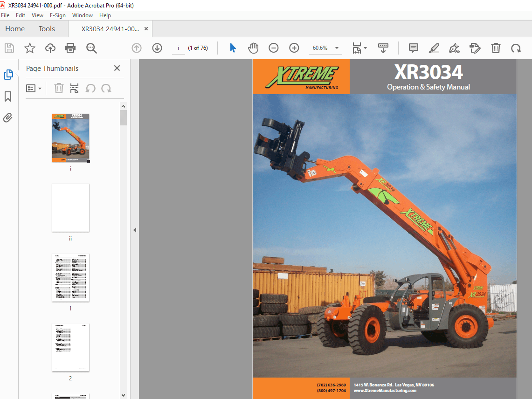Image resolution: width=532 pixels, height=399 pixels.
Task: Open the zoom level dropdown showing 60.6%
Action: tap(325, 48)
